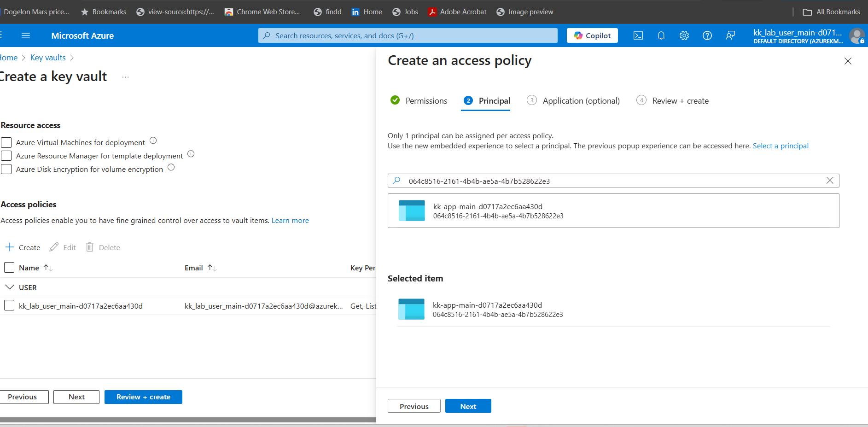Open the Help question mark menu
The height and width of the screenshot is (427, 868).
click(x=707, y=35)
